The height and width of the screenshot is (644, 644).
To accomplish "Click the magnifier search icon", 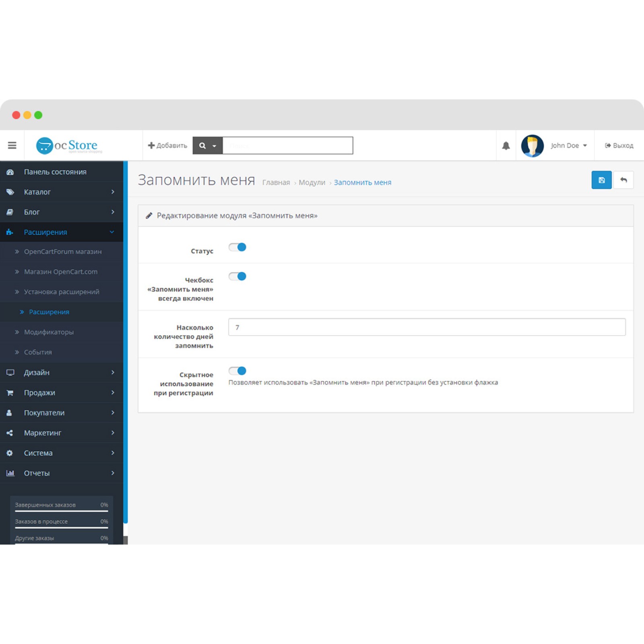I will click(x=202, y=146).
